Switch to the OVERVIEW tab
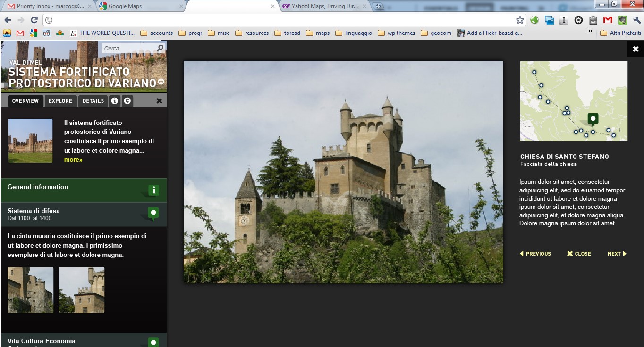The height and width of the screenshot is (347, 644). pos(25,101)
